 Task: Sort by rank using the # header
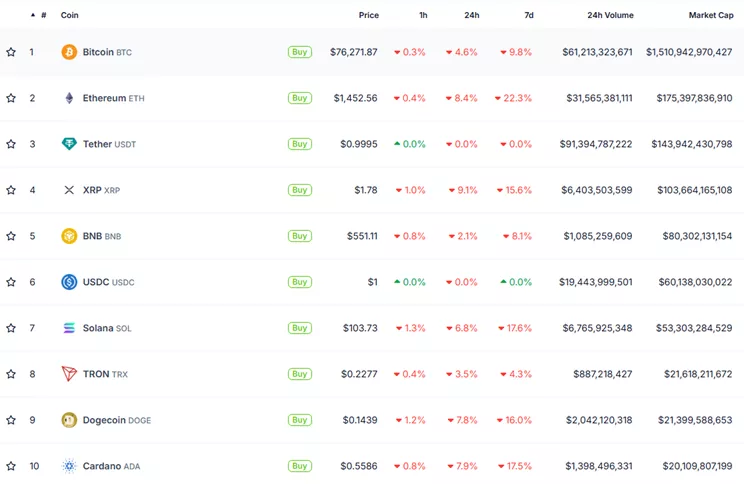pos(43,15)
